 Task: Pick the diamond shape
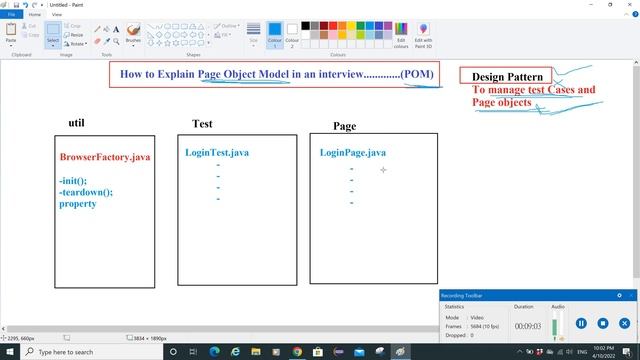[159, 35]
